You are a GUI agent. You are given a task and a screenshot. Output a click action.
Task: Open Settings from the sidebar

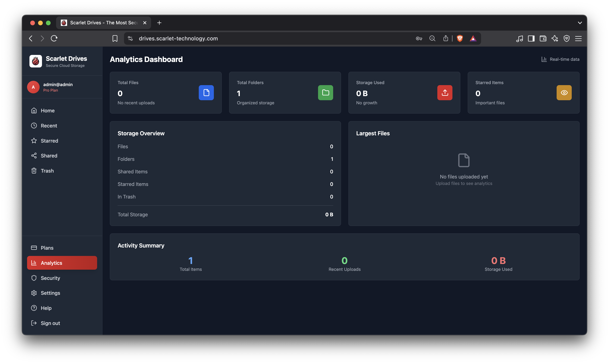[62, 293]
